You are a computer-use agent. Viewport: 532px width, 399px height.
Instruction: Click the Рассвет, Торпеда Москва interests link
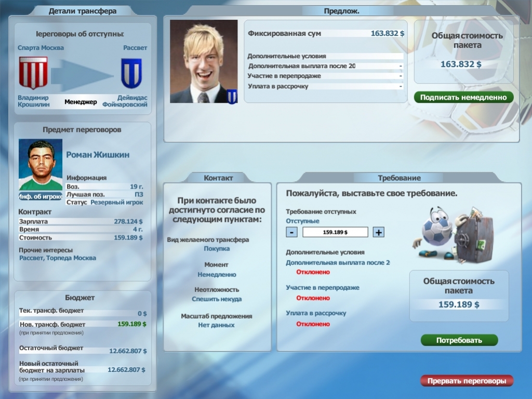coord(57,258)
